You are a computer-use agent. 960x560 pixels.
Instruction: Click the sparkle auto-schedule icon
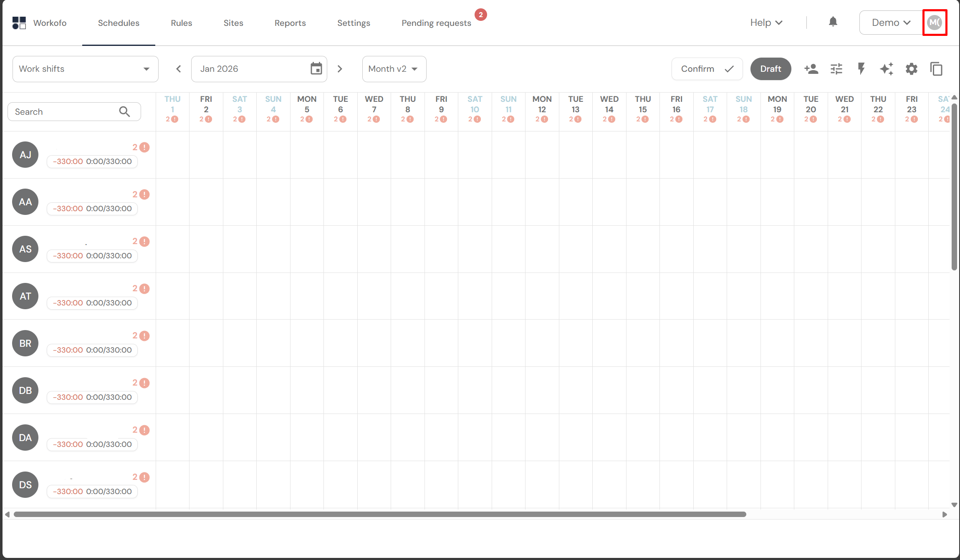click(887, 69)
